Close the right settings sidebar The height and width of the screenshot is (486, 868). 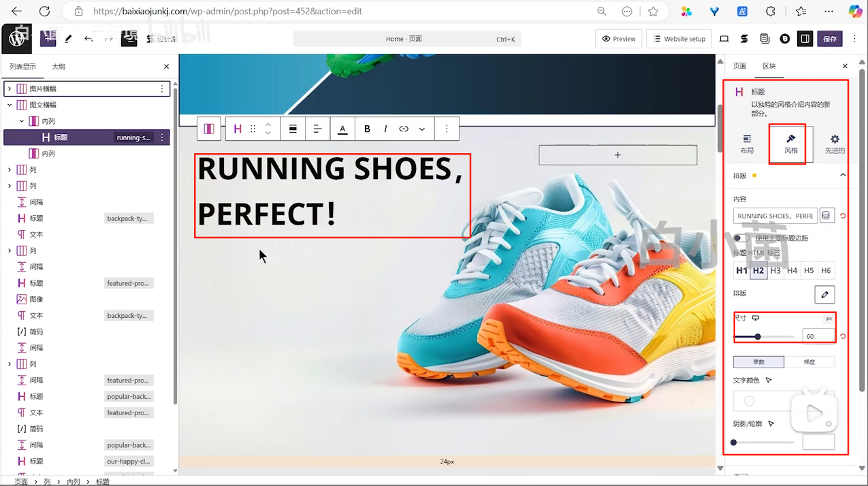coord(845,66)
